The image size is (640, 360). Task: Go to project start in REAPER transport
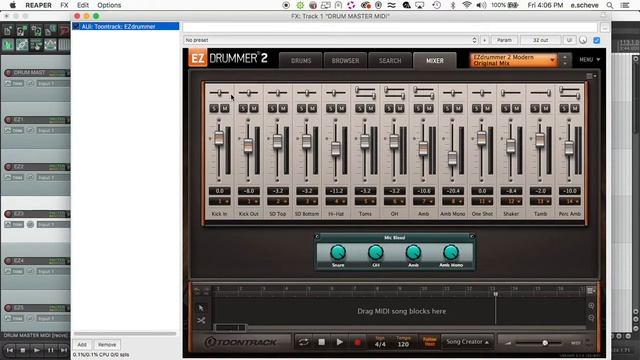coord(10,350)
